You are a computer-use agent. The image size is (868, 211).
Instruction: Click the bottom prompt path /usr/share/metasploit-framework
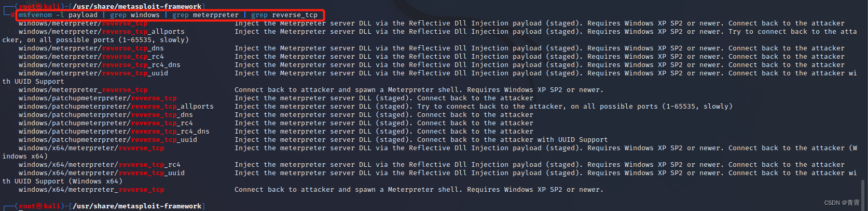(x=137, y=206)
